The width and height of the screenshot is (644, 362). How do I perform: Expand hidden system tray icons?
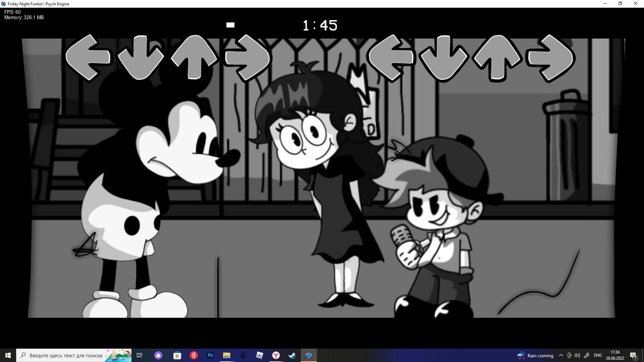tap(561, 355)
